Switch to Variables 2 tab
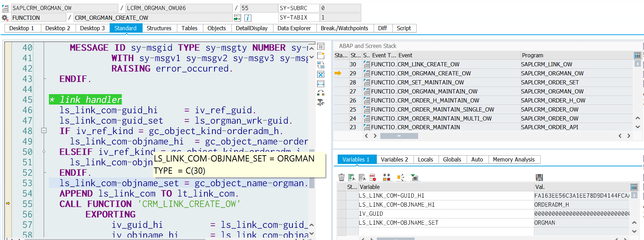The width and height of the screenshot is (644, 240). click(x=395, y=159)
